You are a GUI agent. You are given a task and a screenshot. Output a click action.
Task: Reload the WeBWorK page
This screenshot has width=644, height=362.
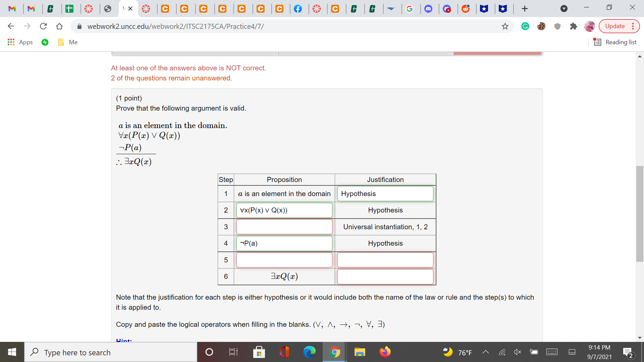pyautogui.click(x=43, y=26)
